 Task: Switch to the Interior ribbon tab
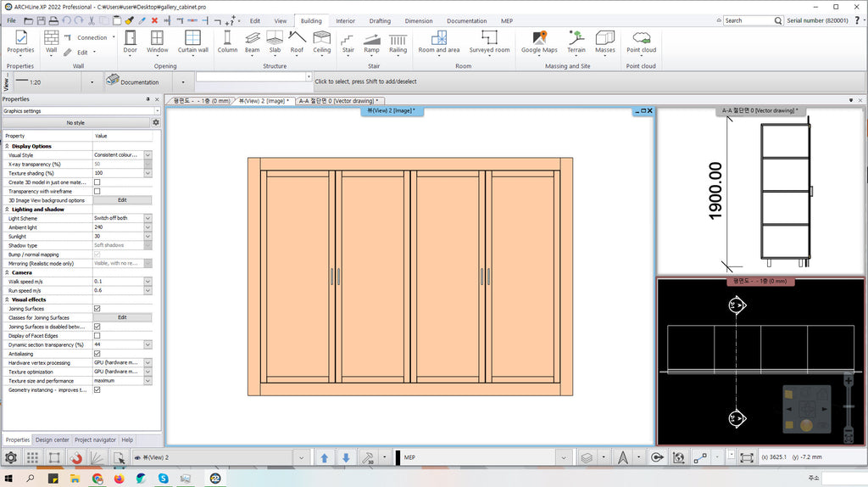[x=345, y=20]
